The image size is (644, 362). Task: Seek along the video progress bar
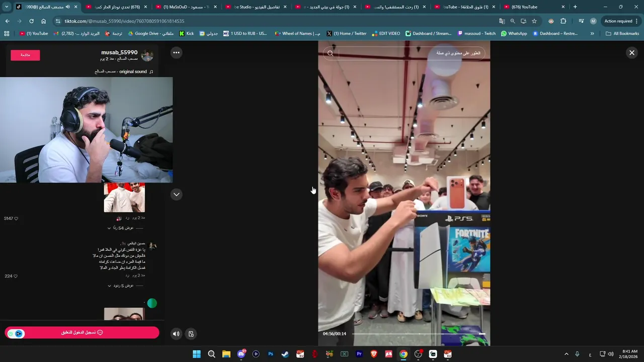(x=419, y=334)
